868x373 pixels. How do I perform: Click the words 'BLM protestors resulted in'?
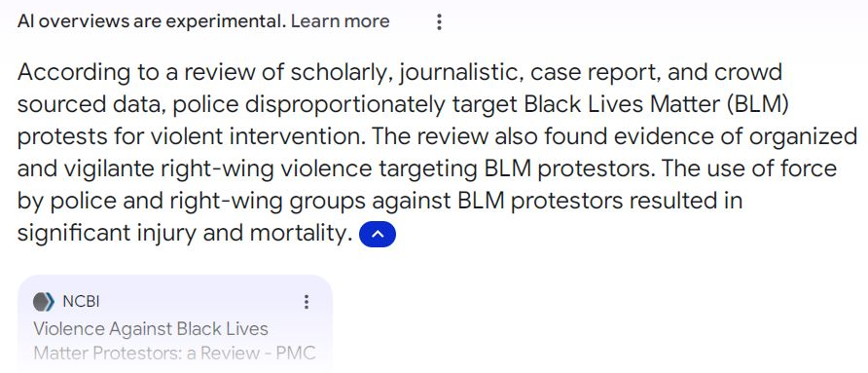click(599, 201)
